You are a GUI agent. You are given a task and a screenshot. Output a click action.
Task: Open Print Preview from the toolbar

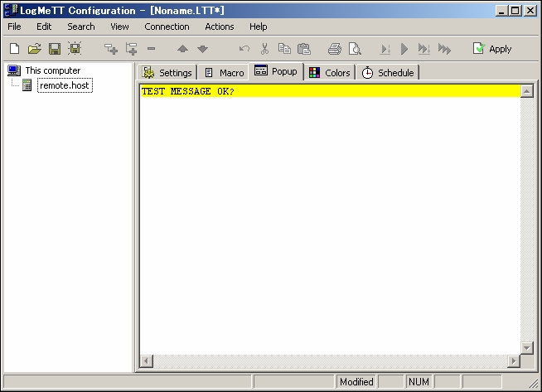355,49
